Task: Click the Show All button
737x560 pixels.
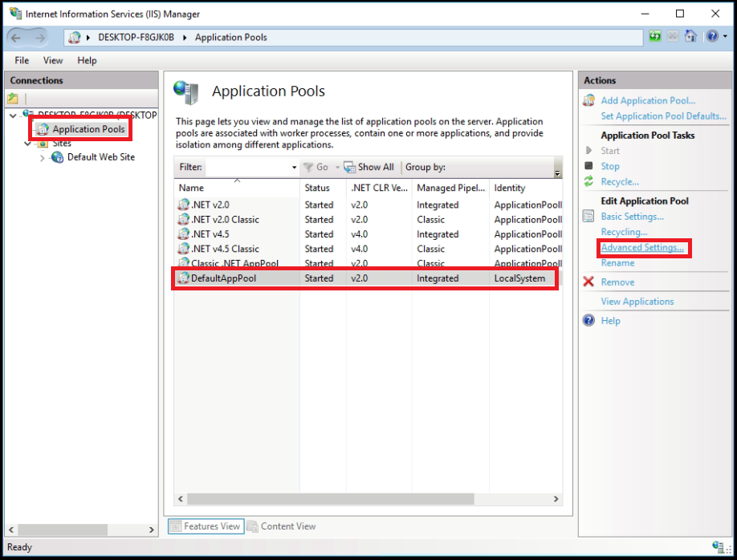Action: click(369, 167)
